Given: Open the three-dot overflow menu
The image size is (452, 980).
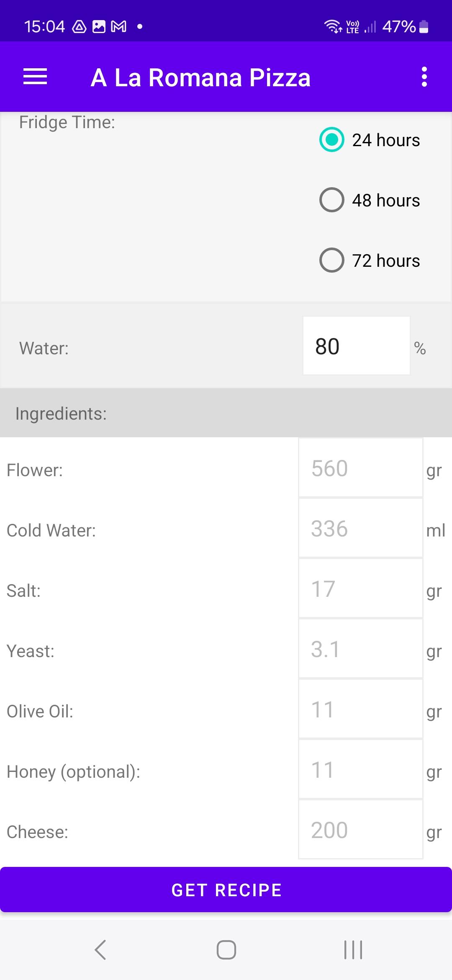Looking at the screenshot, I should pos(424,77).
